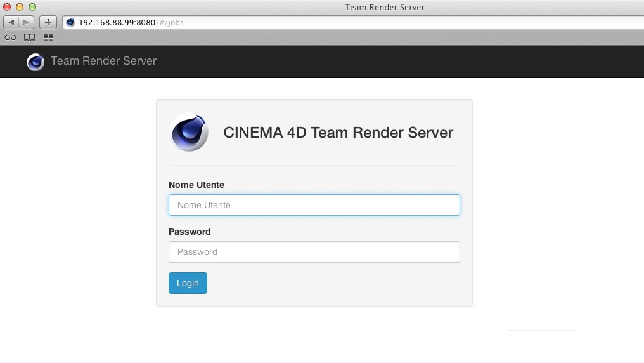The image size is (644, 363).
Task: Add a bookmark with the plus button
Action: click(x=48, y=22)
